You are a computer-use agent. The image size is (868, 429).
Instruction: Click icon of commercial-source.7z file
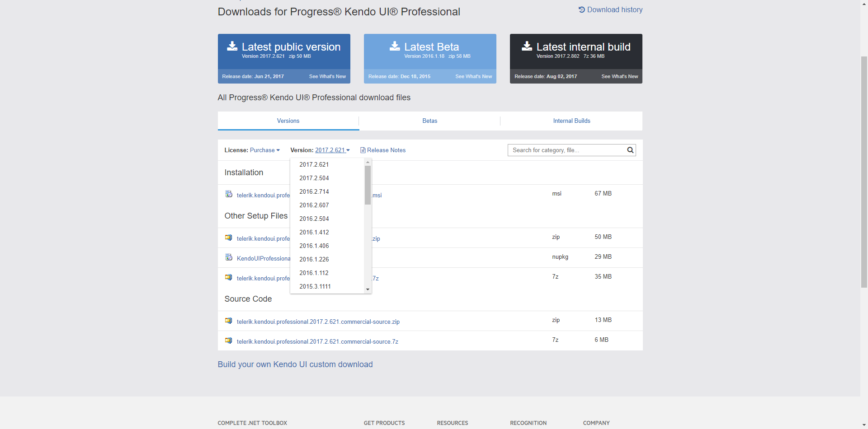tap(229, 340)
